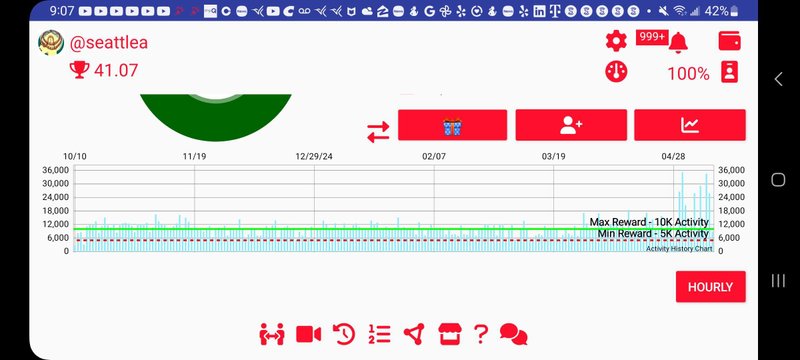Open the settings gear icon
This screenshot has height=360, width=800.
tap(616, 41)
